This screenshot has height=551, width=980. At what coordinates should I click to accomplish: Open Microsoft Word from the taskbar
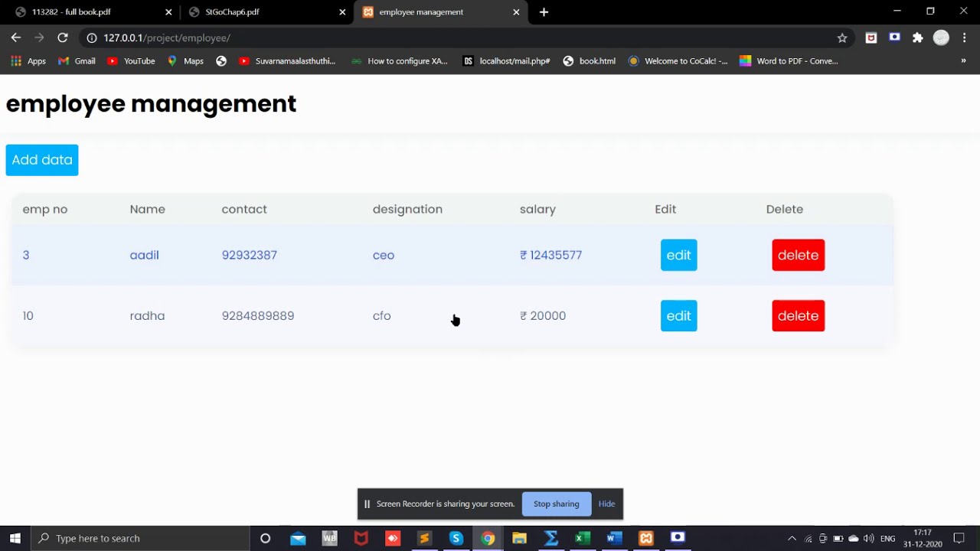point(613,538)
